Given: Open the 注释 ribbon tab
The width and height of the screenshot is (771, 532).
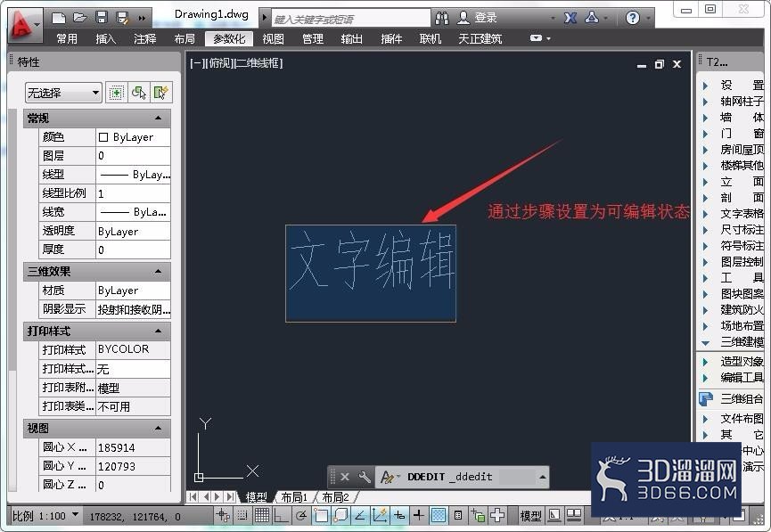Looking at the screenshot, I should (145, 38).
